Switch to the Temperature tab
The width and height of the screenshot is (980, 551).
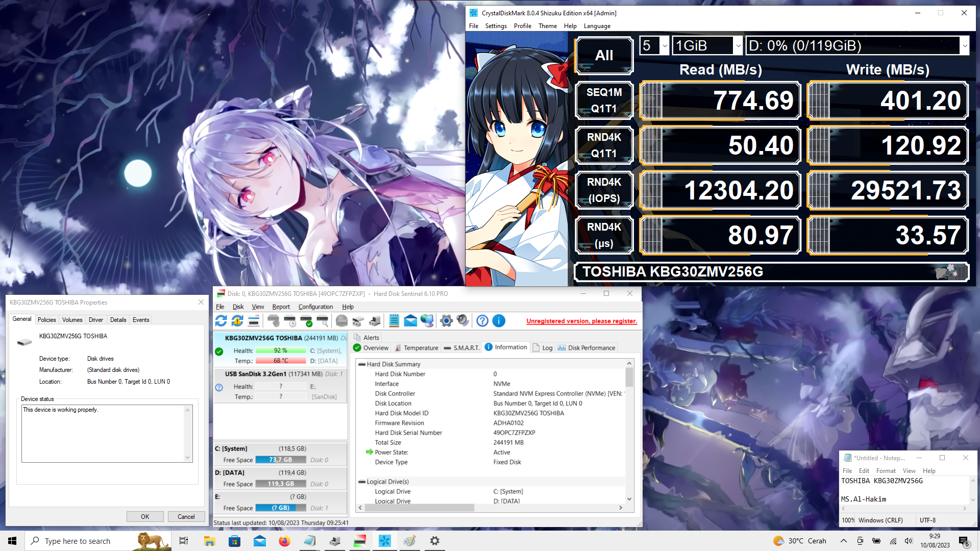pos(416,348)
